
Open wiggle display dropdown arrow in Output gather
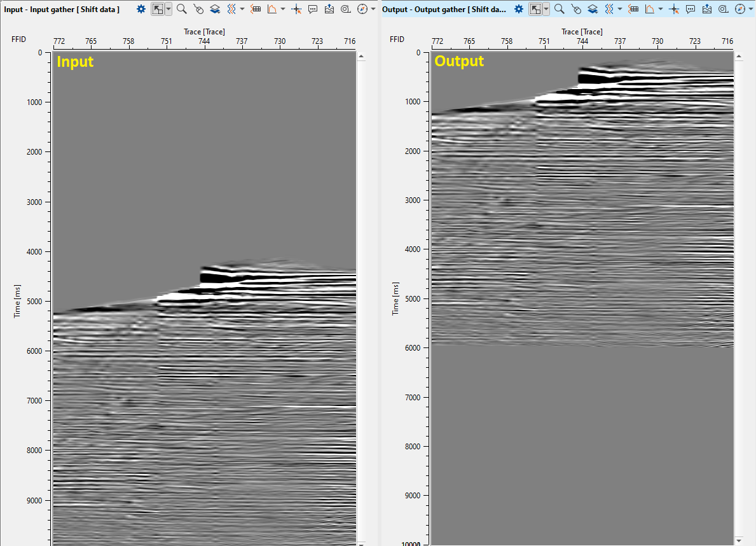click(620, 9)
